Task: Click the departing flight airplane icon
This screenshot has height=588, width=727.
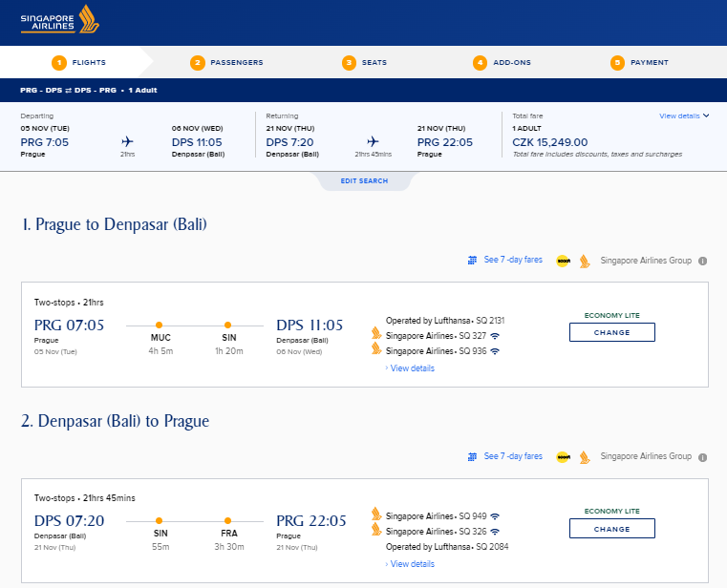Action: coord(127,141)
